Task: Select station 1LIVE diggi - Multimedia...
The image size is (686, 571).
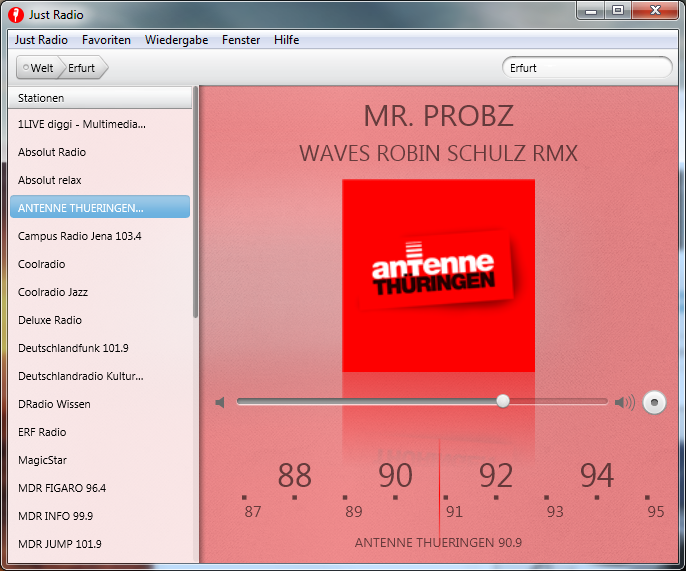Action: click(x=100, y=124)
